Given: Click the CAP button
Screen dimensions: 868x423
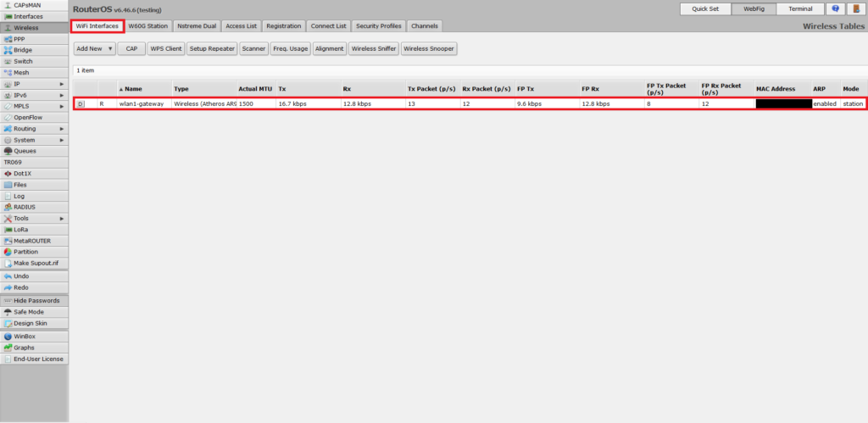Looking at the screenshot, I should click(x=131, y=48).
